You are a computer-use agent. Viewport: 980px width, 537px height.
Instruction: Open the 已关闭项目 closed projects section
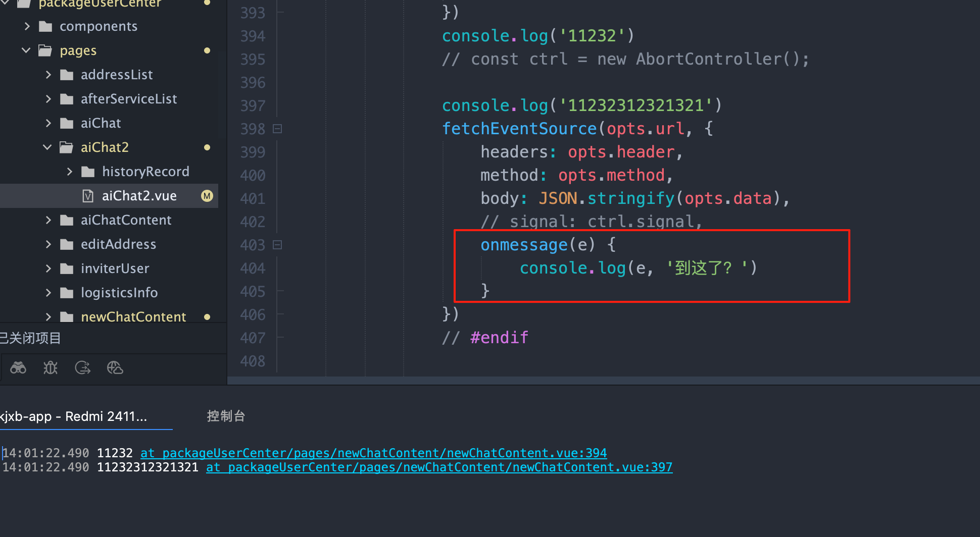click(x=30, y=338)
